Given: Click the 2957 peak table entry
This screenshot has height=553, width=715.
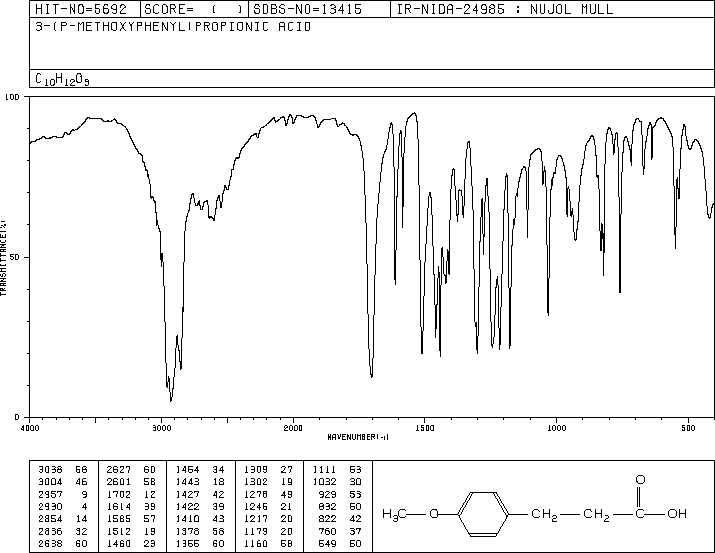Looking at the screenshot, I should click(62, 494).
